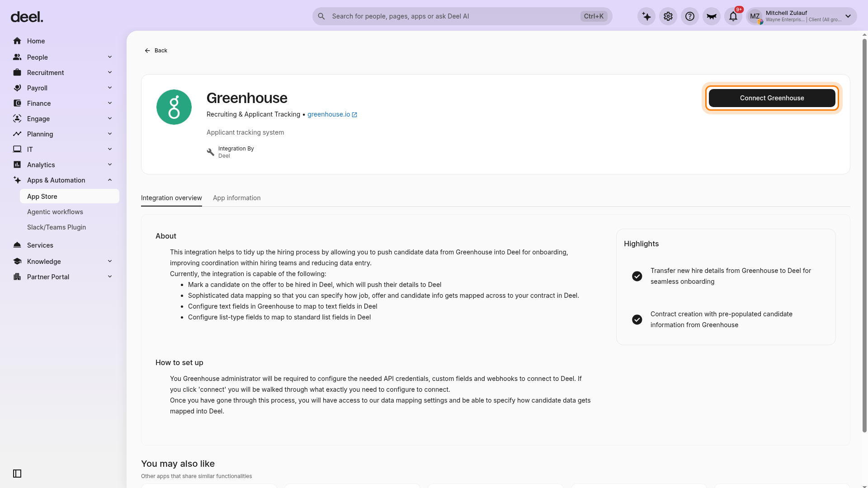Image resolution: width=868 pixels, height=488 pixels.
Task: Click the back arrow icon
Action: tap(147, 51)
